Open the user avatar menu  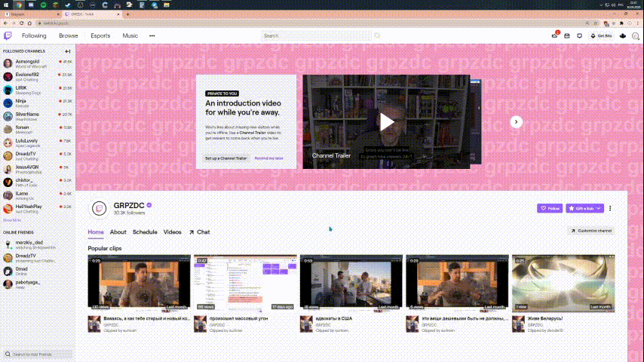tap(636, 35)
